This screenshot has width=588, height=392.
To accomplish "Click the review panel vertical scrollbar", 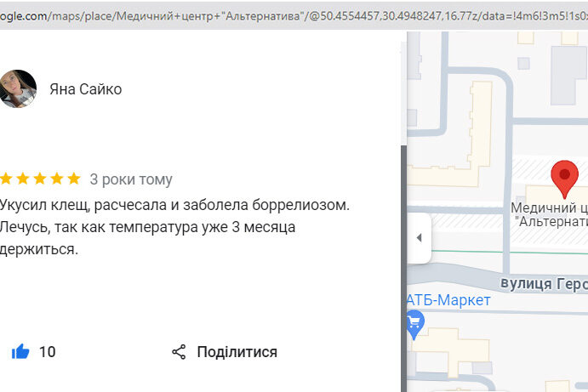I will coord(403,255).
